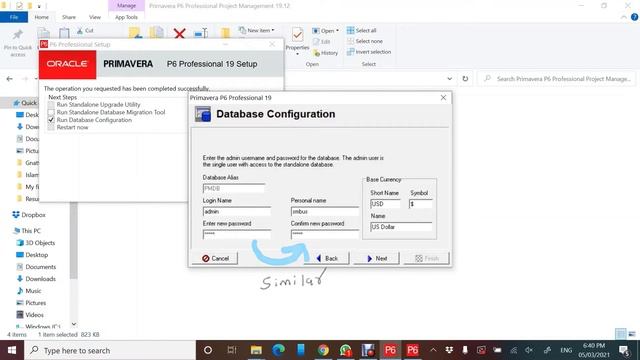This screenshot has height=360, width=640.
Task: Toggle Run Standalone Upgrade Utility checkbox
Action: point(51,105)
